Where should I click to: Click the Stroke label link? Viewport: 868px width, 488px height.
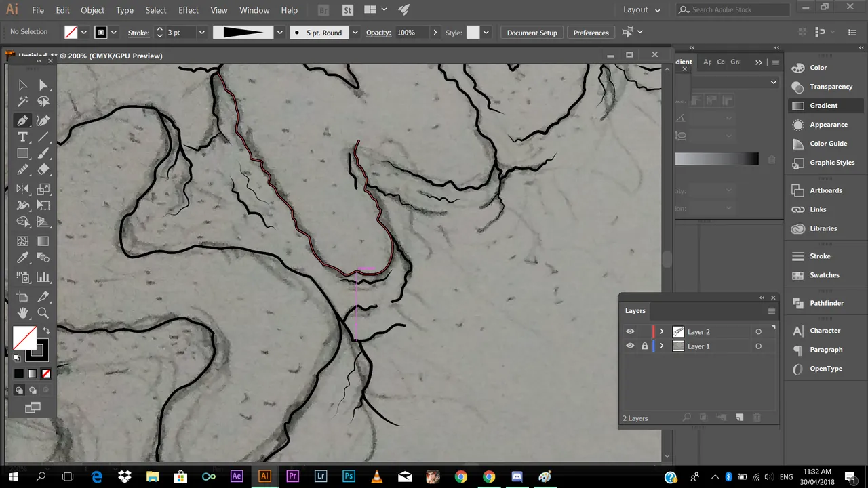[x=138, y=33]
